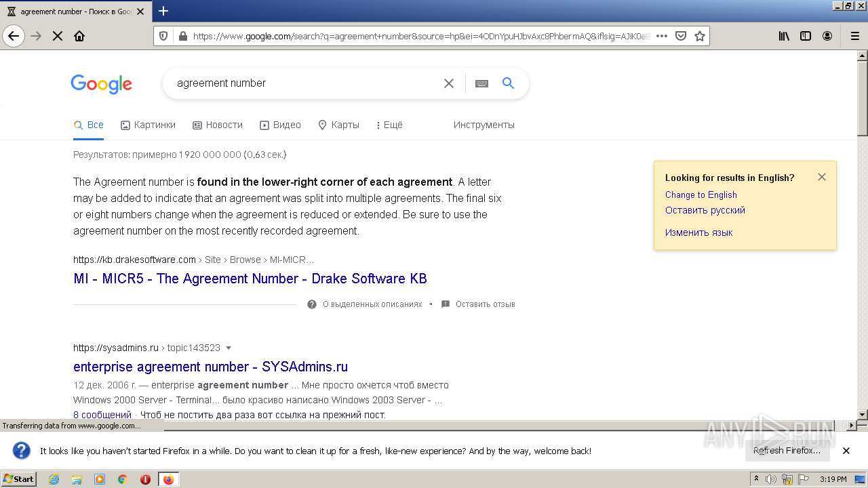
Task: Click О выделенных описаниях link
Action: click(x=372, y=304)
